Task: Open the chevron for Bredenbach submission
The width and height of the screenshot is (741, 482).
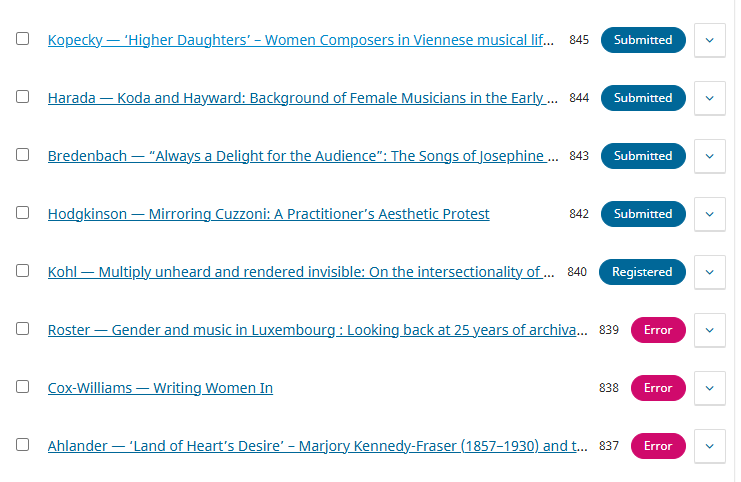Action: [x=709, y=156]
